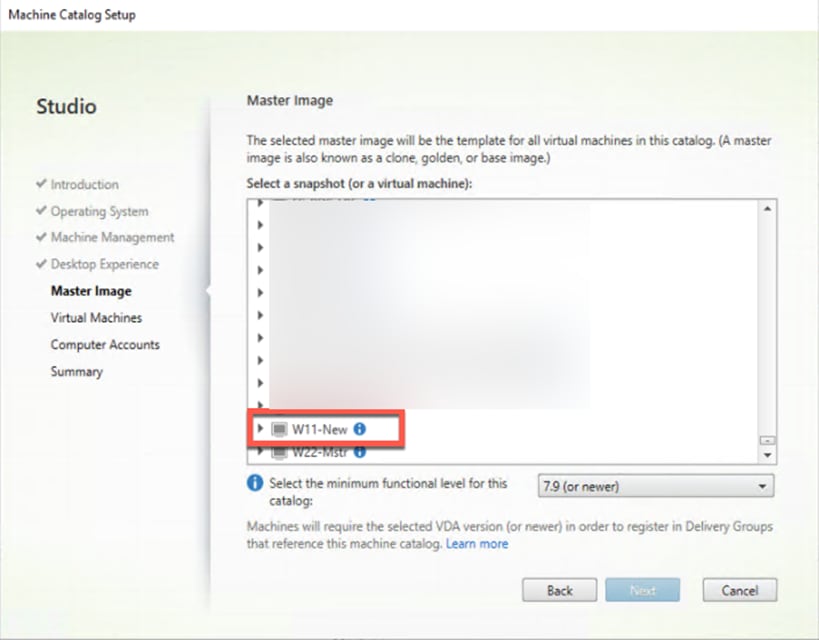Jump to the Computer Accounts step
819x640 pixels.
pos(105,345)
